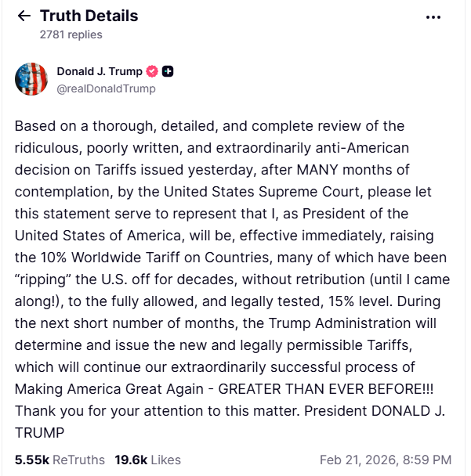Open the @realDonaldTrump handle link
The height and width of the screenshot is (476, 471).
(x=106, y=88)
